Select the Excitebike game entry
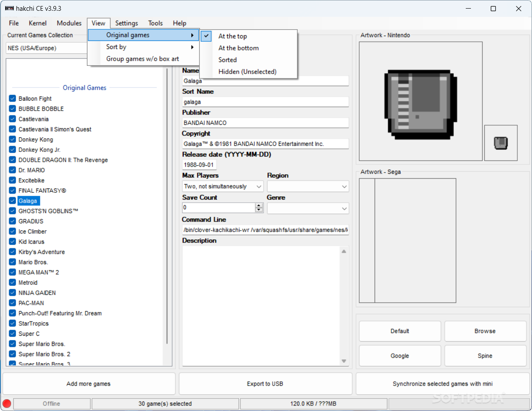The height and width of the screenshot is (411, 532). (31, 180)
